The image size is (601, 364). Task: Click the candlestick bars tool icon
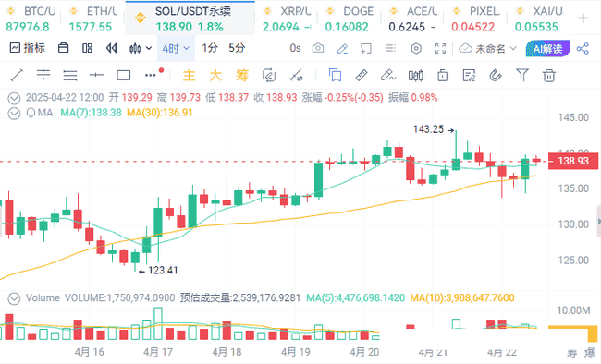[415, 76]
